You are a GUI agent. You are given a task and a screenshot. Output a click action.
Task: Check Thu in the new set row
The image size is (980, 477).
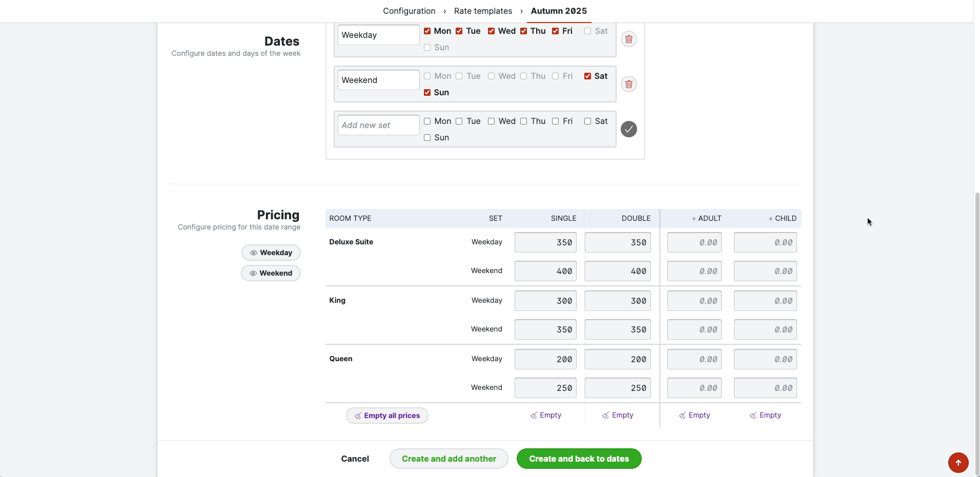524,121
